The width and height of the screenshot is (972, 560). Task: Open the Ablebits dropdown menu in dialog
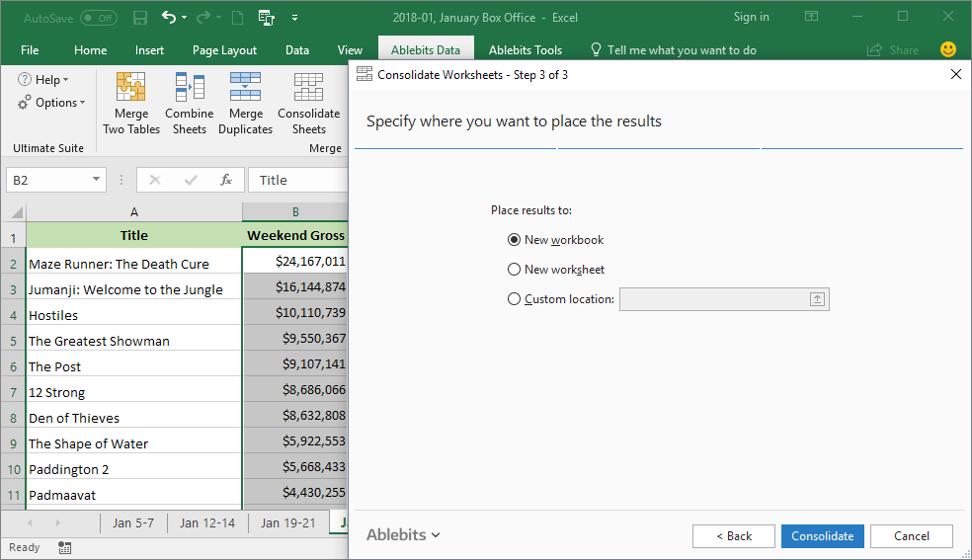403,534
